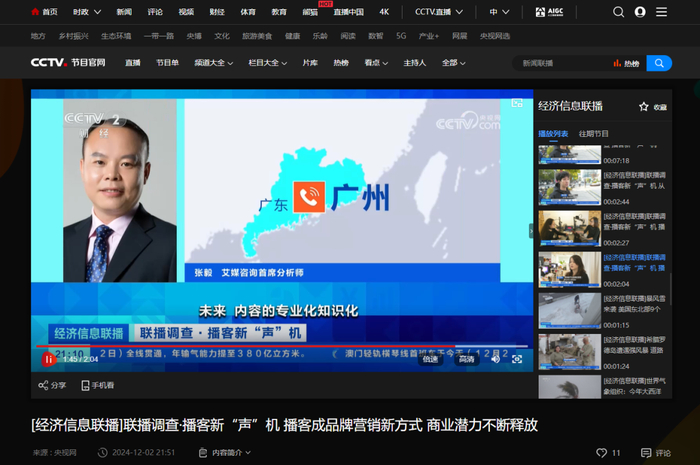Open 熊猫 HOT channel
The height and width of the screenshot is (465, 700).
(x=310, y=12)
